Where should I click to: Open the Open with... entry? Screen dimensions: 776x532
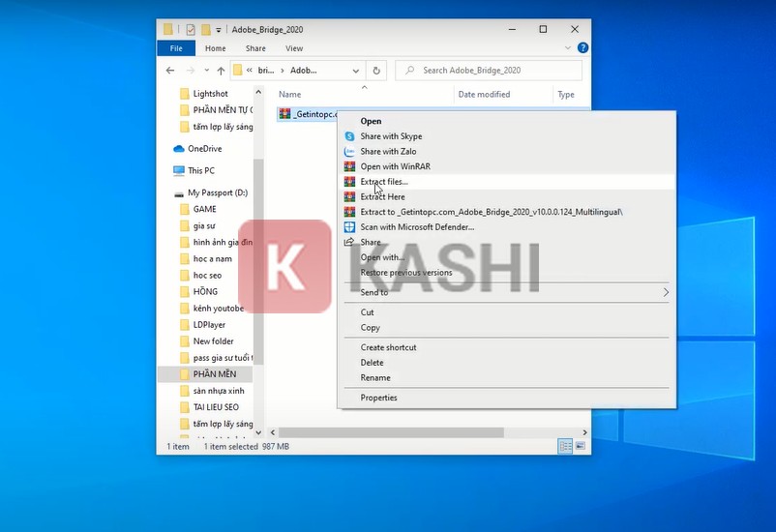(507, 257)
